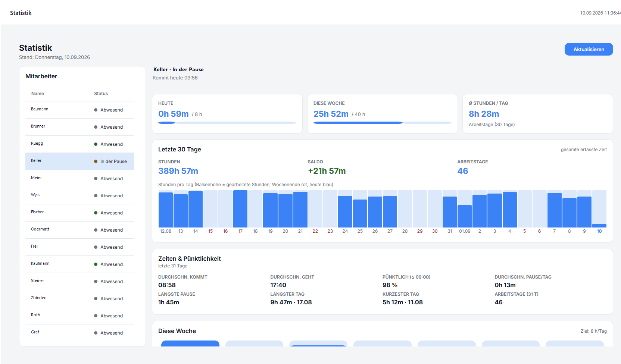Click the average arrival time 08:58
Viewport: 621px width, 364px height.
tap(167, 285)
